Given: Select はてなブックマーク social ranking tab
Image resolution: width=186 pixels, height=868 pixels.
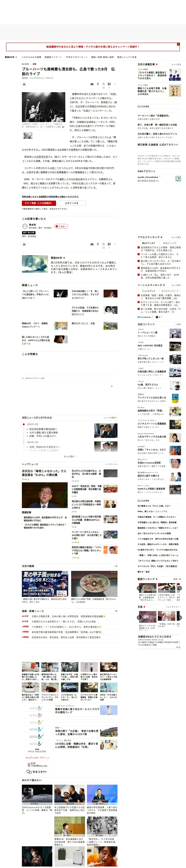Looking at the screenshot, I should click(170, 291).
